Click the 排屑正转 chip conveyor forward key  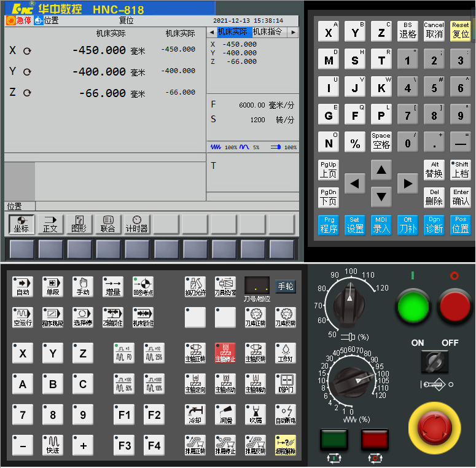(195, 445)
